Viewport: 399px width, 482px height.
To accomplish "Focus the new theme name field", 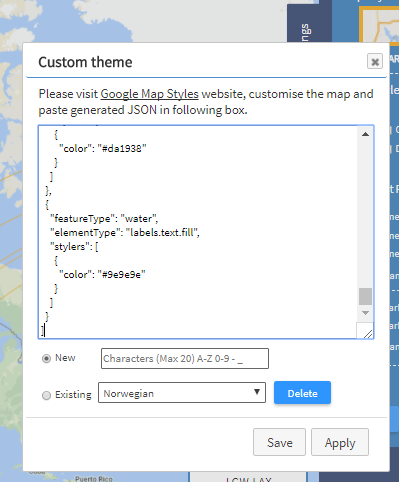I will [x=185, y=358].
